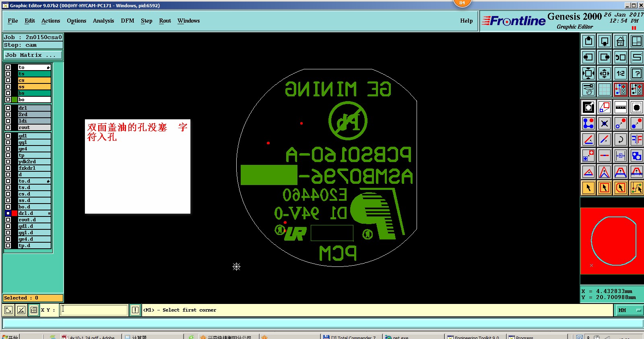This screenshot has width=644, height=339.
Task: Select the 'rout.d' layer name
Action: [x=34, y=220]
